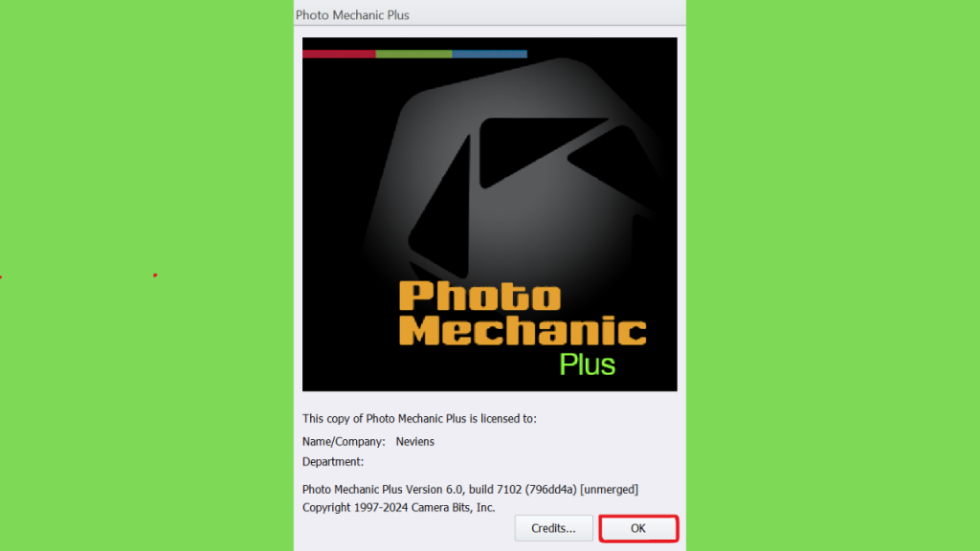Screen dimensions: 980x551
Task: Click the red segment of color bar
Action: [x=339, y=55]
